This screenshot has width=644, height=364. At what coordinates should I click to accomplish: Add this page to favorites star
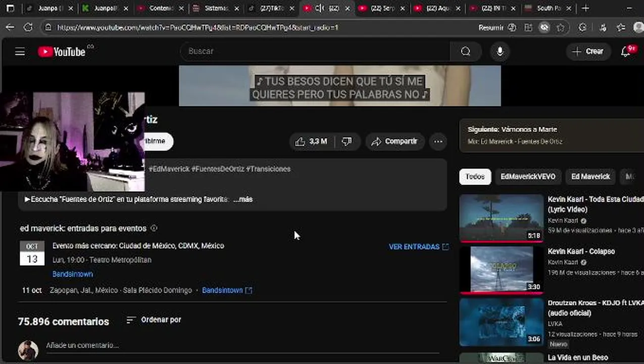(560, 28)
